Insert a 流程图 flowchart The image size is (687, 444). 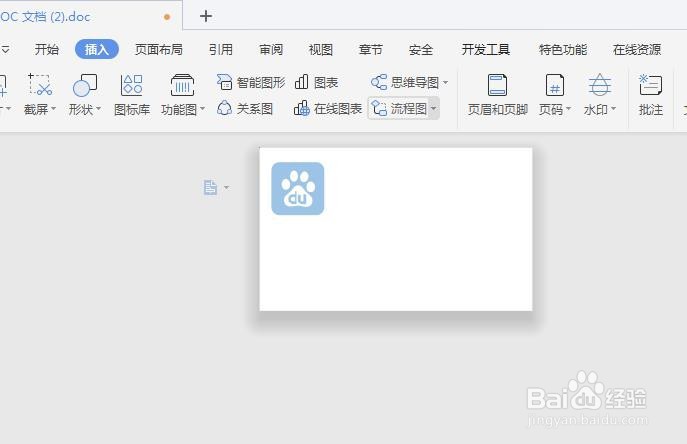[399, 108]
